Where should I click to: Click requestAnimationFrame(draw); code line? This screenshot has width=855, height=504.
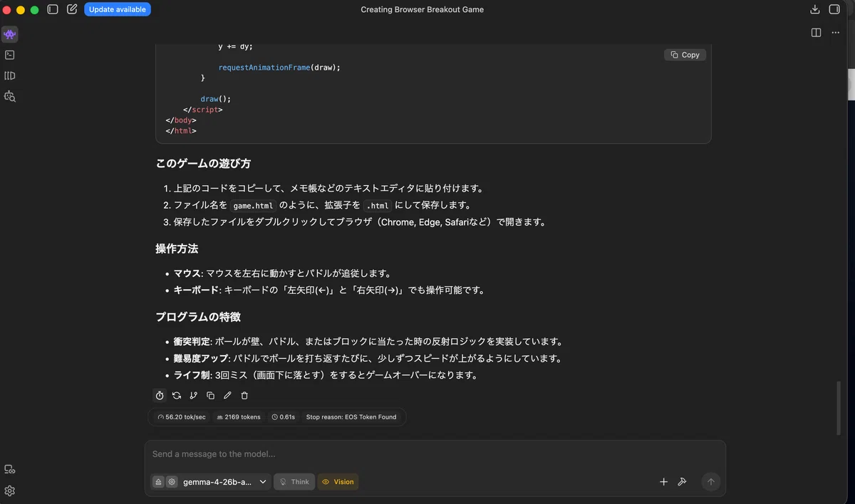tap(279, 68)
